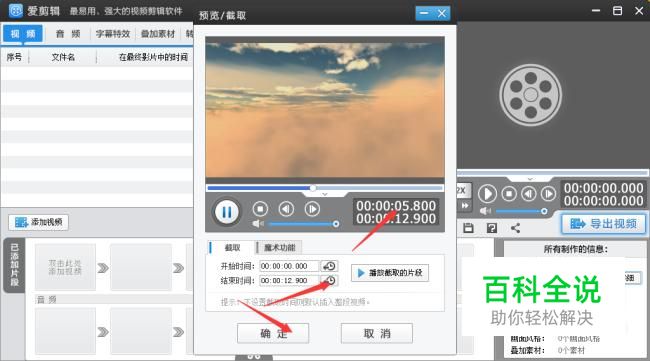
Task: Mute the preview dialog volume
Action: point(258,224)
